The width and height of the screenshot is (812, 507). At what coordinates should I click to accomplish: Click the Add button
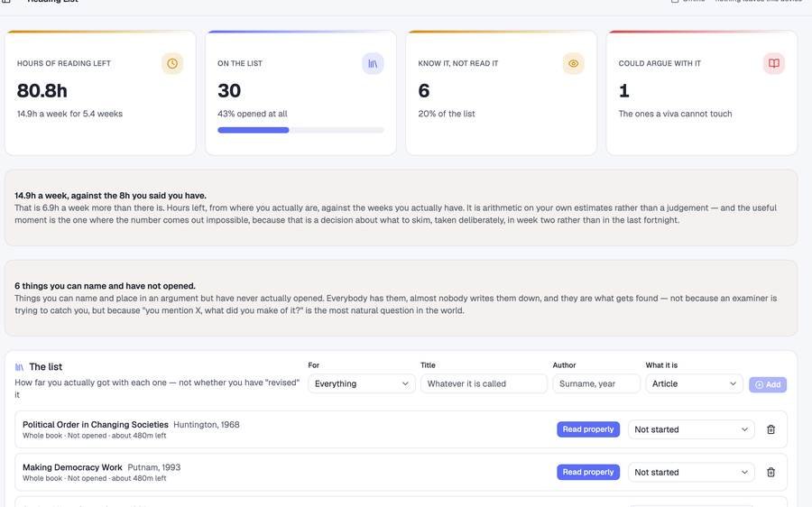768,384
